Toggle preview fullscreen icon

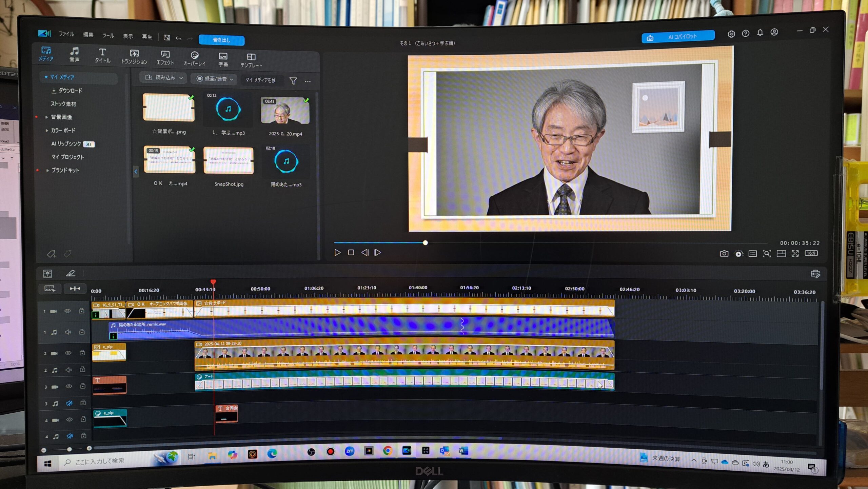pos(795,253)
